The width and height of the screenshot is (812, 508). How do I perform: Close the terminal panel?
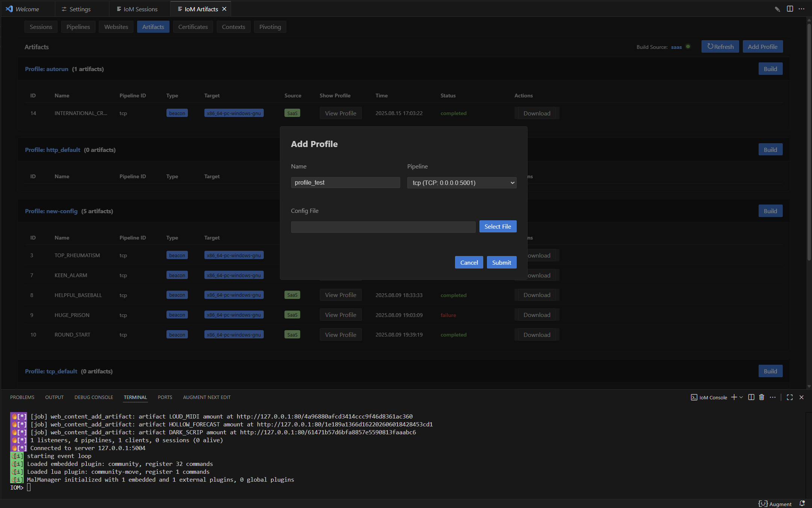[801, 397]
